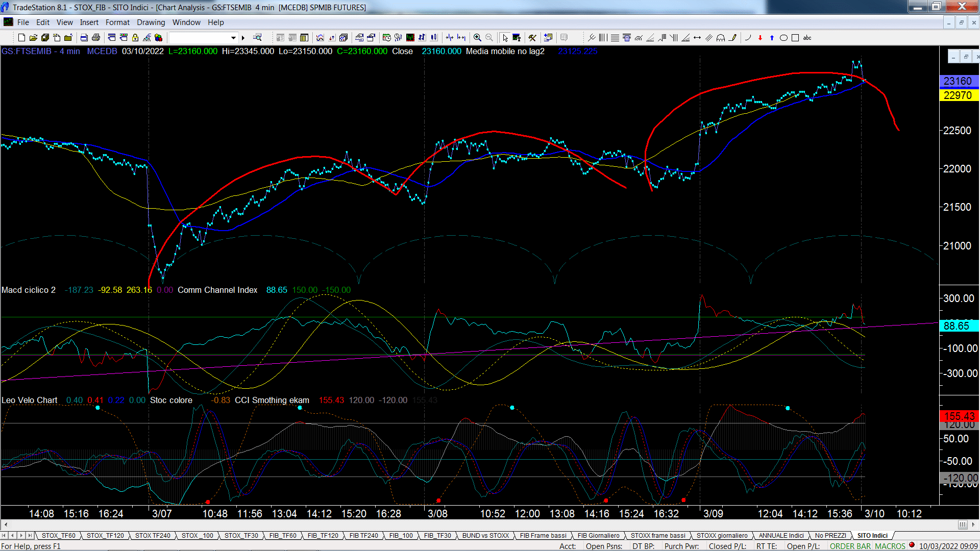
Task: Open the Edit menu
Action: pos(43,22)
